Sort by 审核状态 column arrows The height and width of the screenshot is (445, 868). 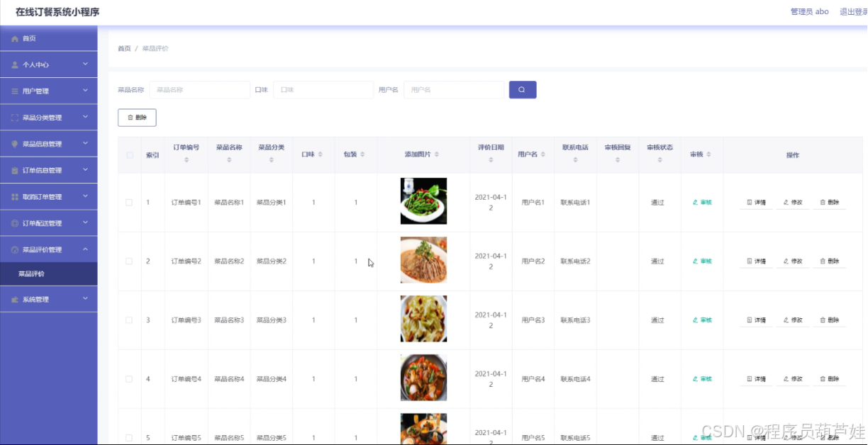tap(660, 160)
